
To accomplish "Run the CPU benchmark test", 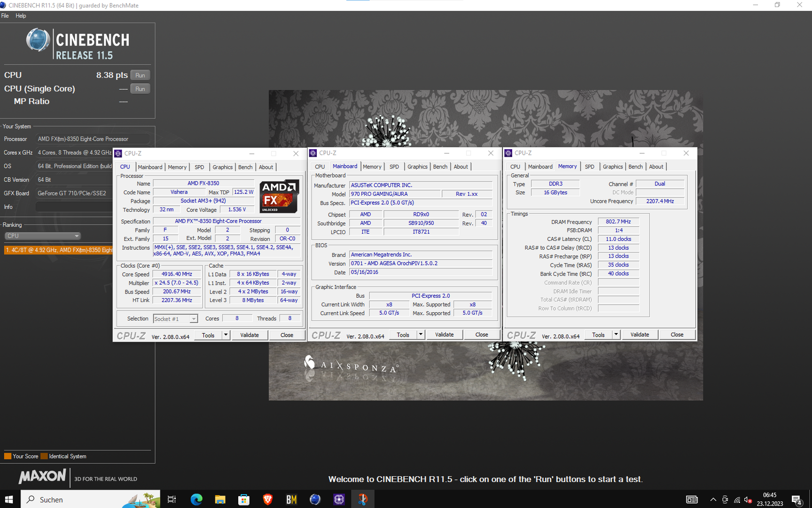I will click(140, 75).
